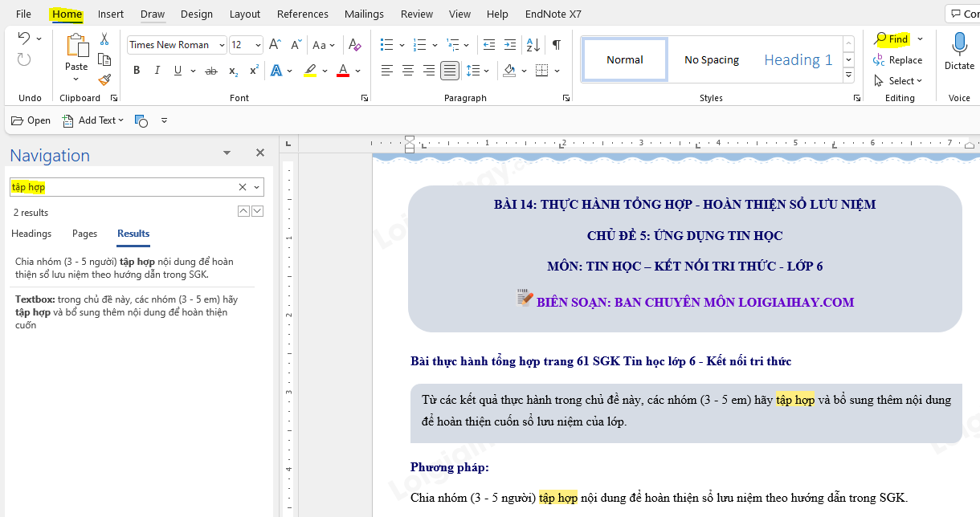Screen dimensions: 980x517
Task: Toggle Italic formatting
Action: pos(157,71)
